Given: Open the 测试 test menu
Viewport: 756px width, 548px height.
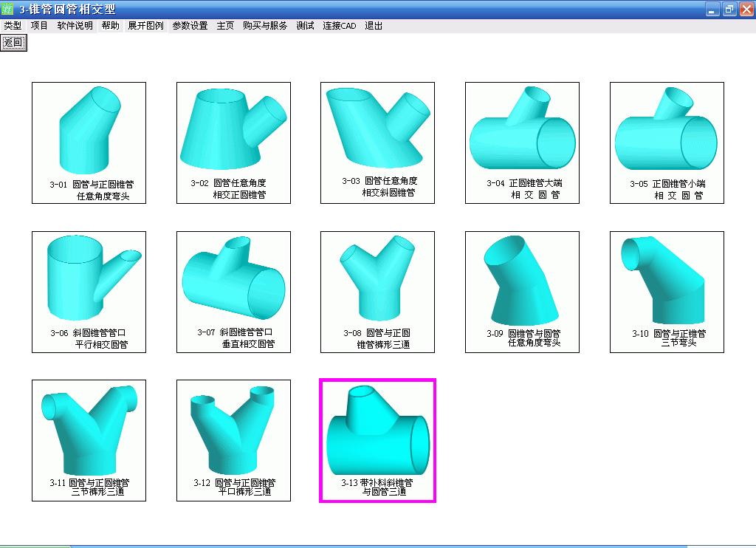Looking at the screenshot, I should (x=305, y=26).
